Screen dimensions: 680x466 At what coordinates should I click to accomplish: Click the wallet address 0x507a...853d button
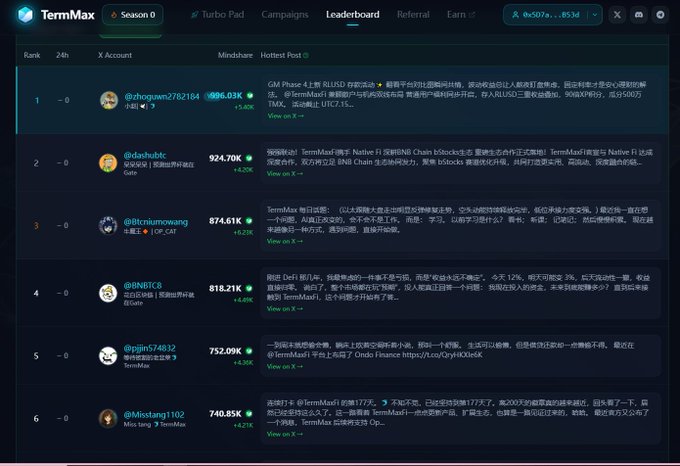pos(546,15)
